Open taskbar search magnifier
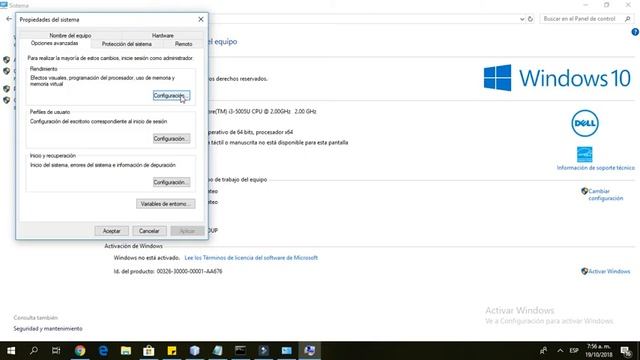The width and height of the screenshot is (640, 360). (x=34, y=351)
